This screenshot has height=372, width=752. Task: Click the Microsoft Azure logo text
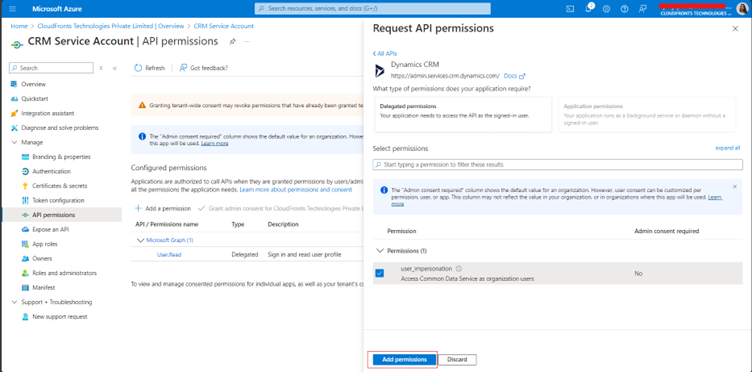57,9
